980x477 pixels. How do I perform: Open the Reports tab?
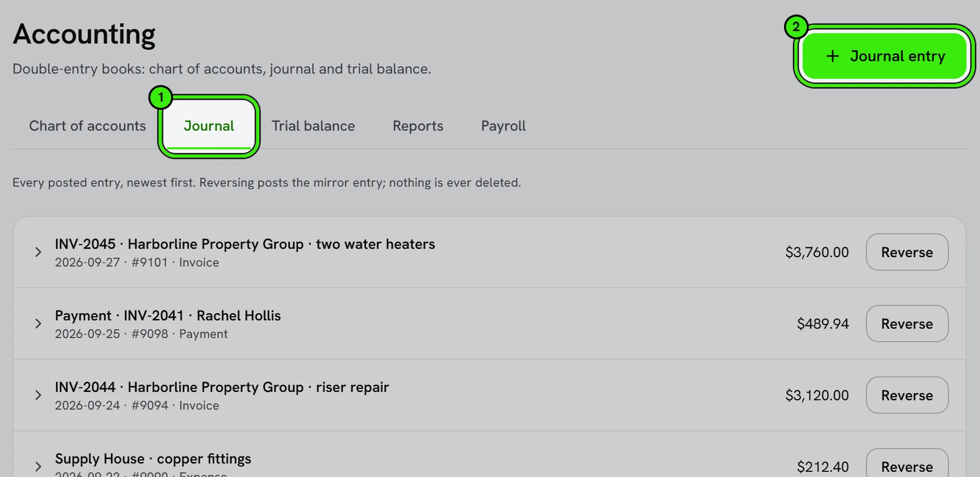click(418, 126)
